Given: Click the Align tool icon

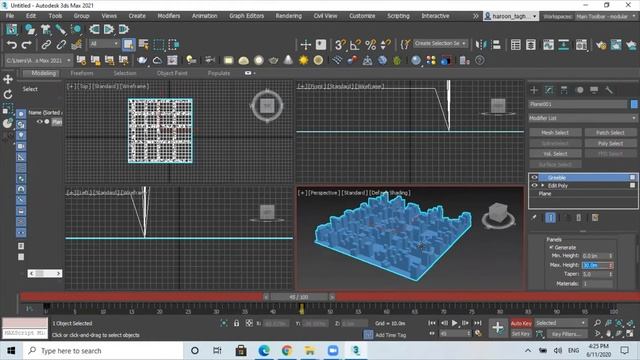Looking at the screenshot, I should pyautogui.click(x=496, y=44).
